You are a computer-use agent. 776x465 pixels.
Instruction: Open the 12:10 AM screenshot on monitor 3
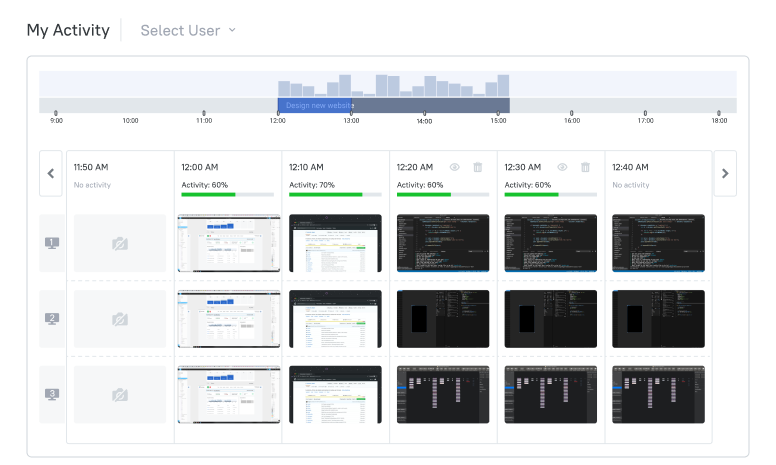click(x=336, y=395)
